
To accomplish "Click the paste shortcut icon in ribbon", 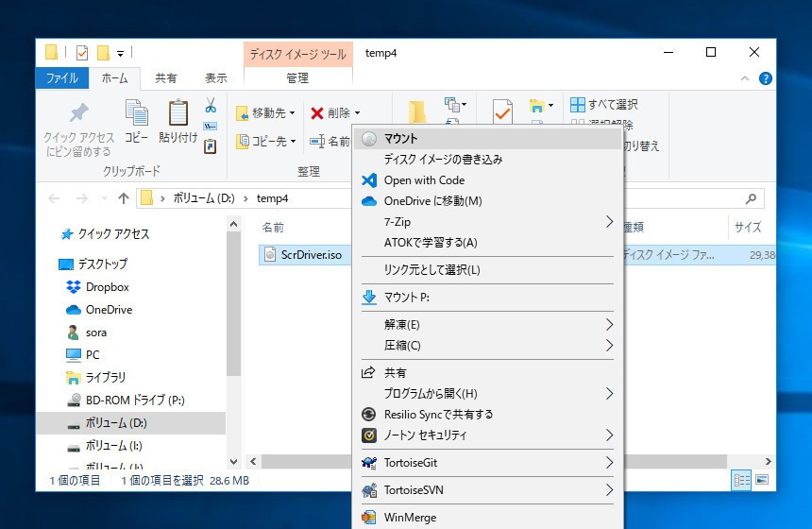I will (x=211, y=146).
